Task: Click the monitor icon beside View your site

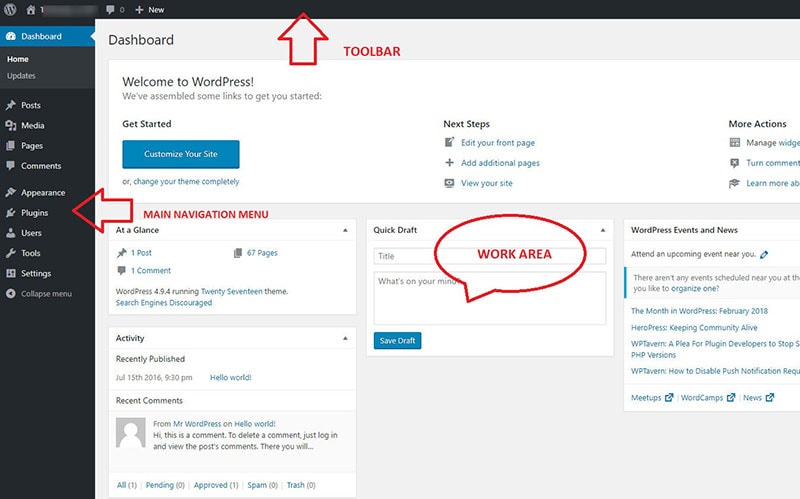Action: click(x=449, y=183)
